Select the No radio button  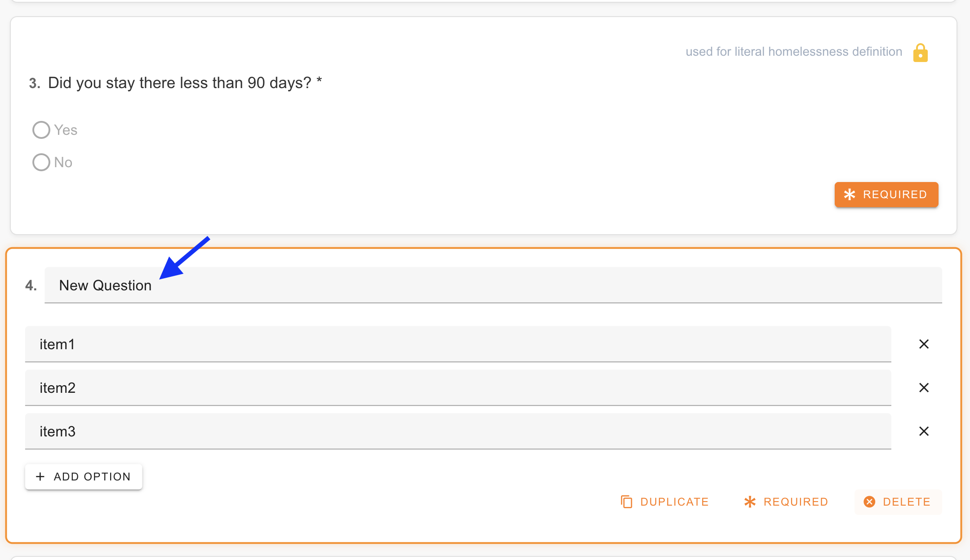pyautogui.click(x=41, y=162)
